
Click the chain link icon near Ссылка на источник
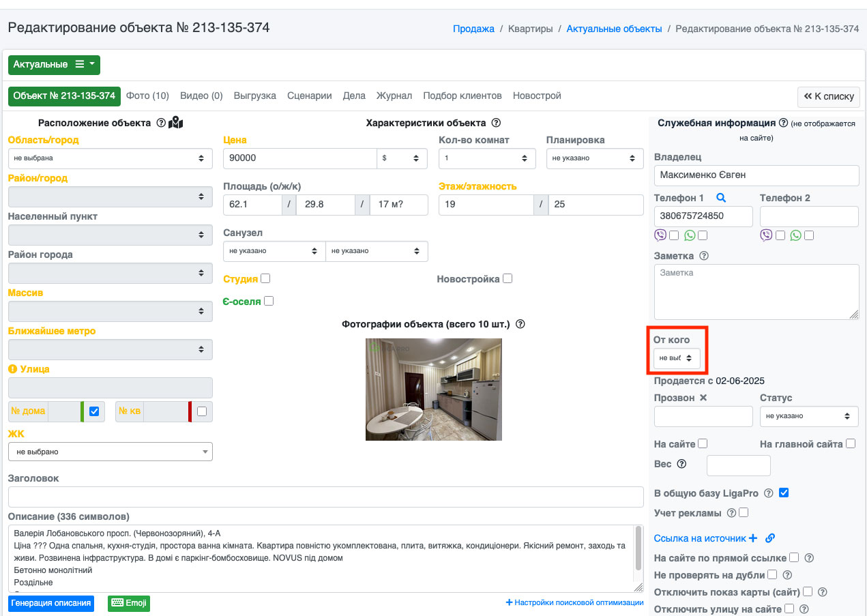770,538
